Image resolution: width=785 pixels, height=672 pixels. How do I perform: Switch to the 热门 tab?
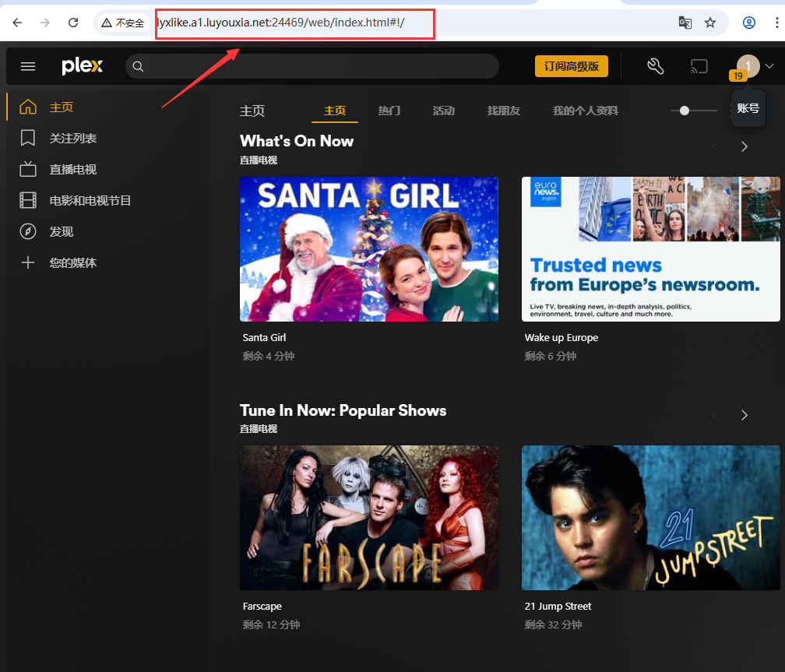click(389, 111)
